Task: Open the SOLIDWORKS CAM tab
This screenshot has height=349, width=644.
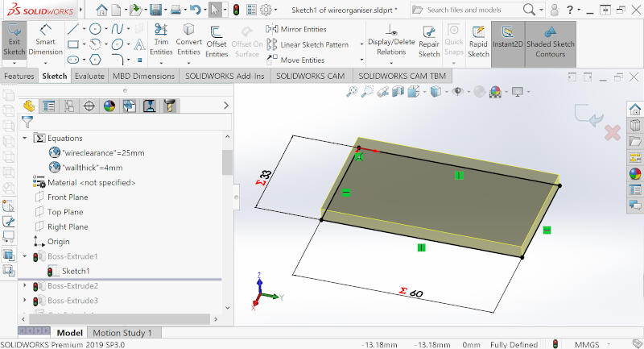Action: coord(311,76)
